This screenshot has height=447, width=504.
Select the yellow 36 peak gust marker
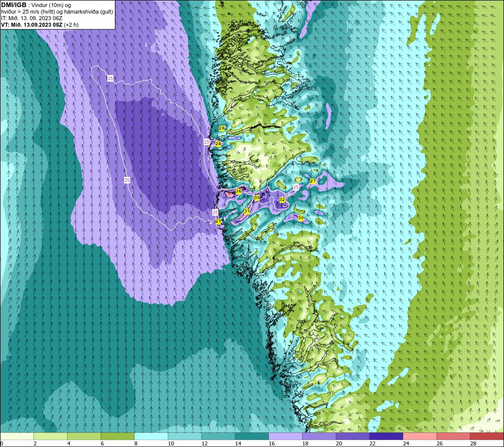[x=238, y=191]
